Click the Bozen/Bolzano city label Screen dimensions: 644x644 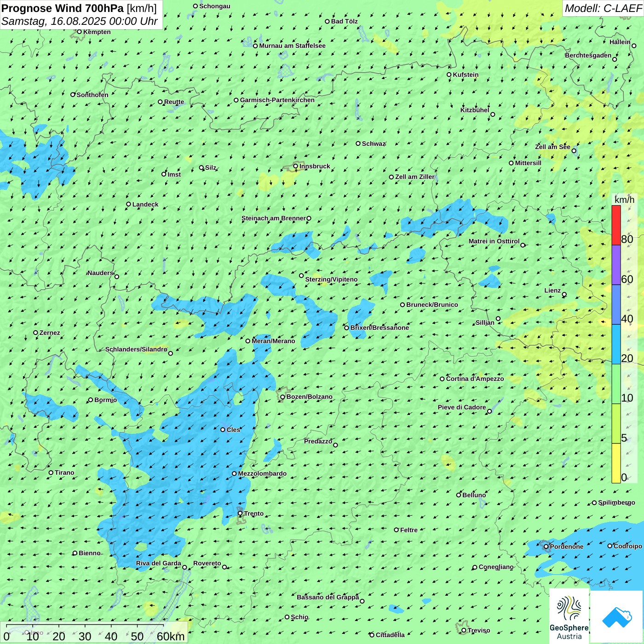tap(309, 397)
